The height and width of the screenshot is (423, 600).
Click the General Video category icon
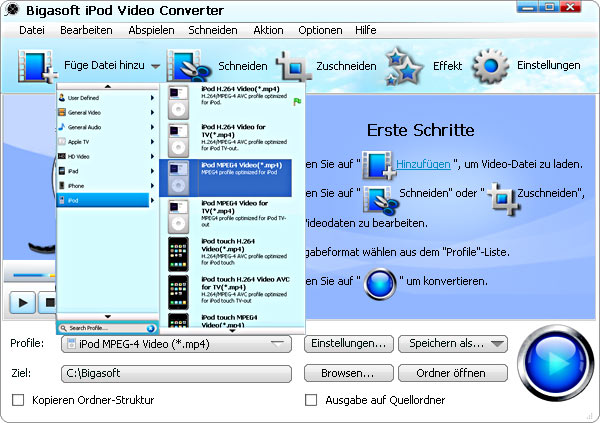point(62,112)
